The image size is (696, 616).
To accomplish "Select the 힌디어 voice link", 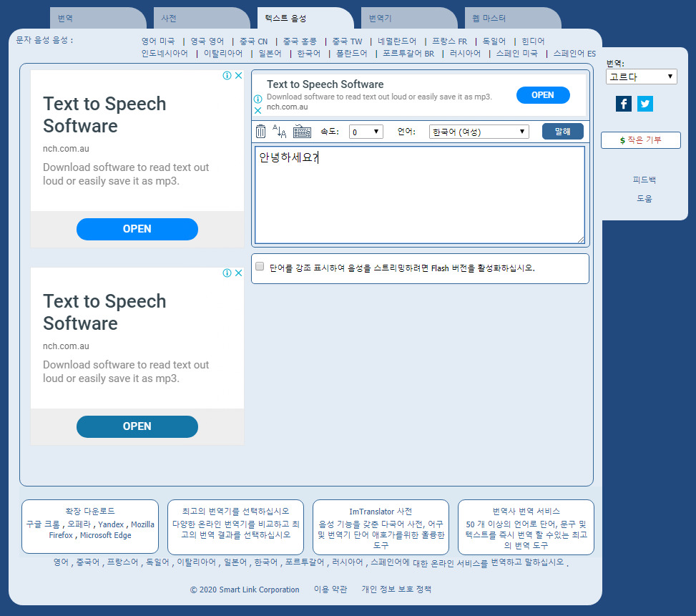I will [x=533, y=41].
